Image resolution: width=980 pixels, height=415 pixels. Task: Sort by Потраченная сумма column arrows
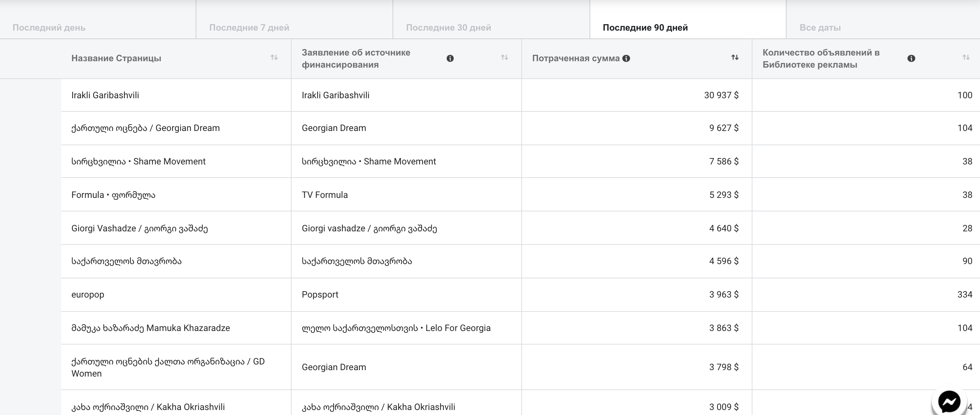pos(735,58)
